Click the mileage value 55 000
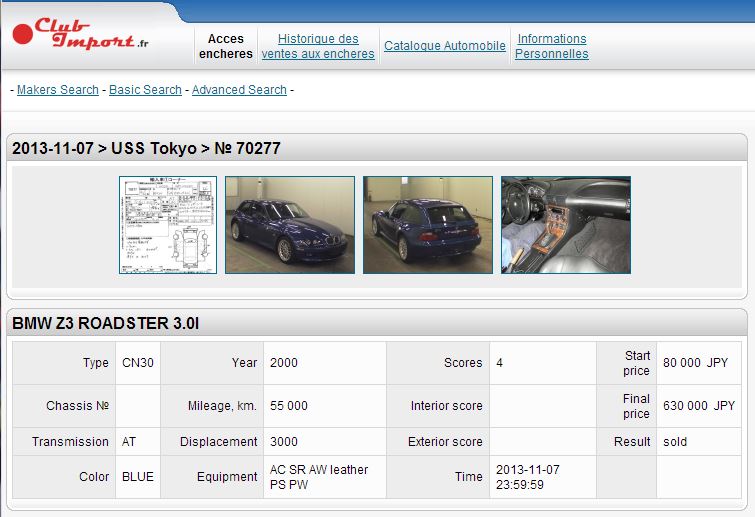Image resolution: width=755 pixels, height=517 pixels. [x=289, y=406]
